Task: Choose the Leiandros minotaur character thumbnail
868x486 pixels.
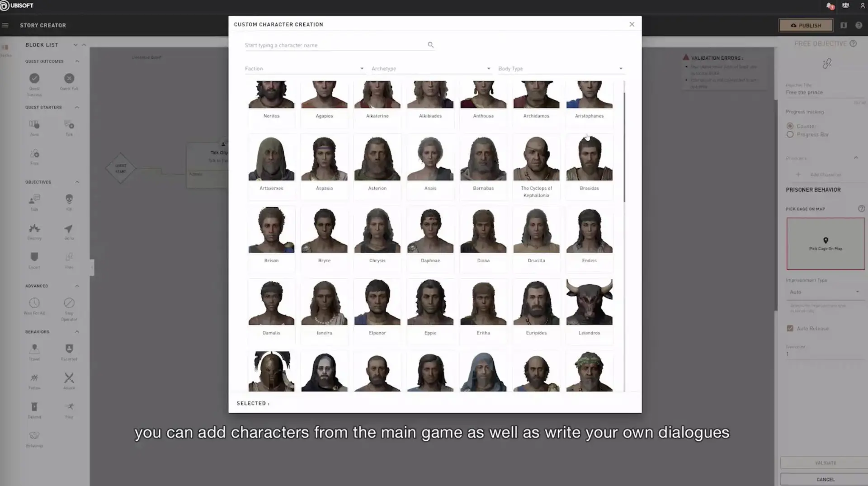Action: [x=589, y=302]
